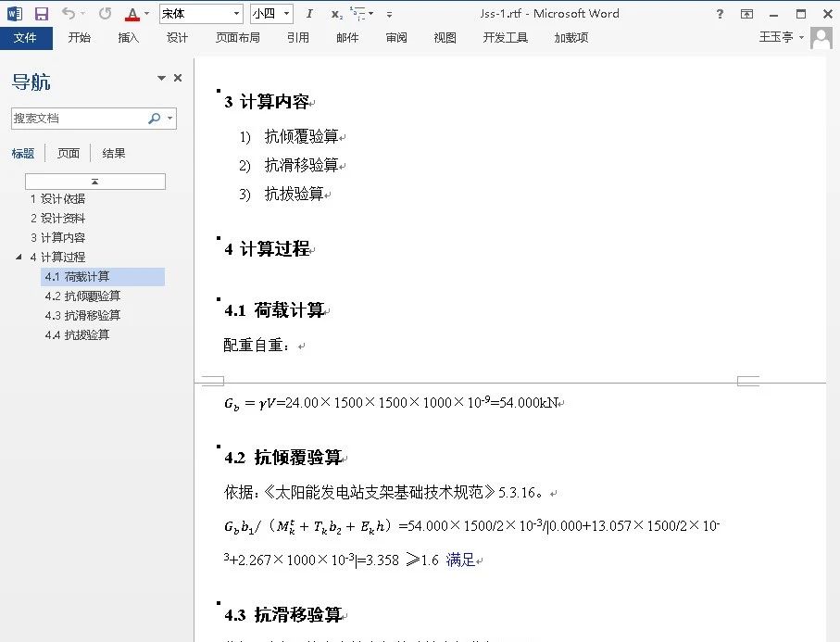Toggle subscript formatting
The height and width of the screenshot is (642, 840).
click(336, 15)
